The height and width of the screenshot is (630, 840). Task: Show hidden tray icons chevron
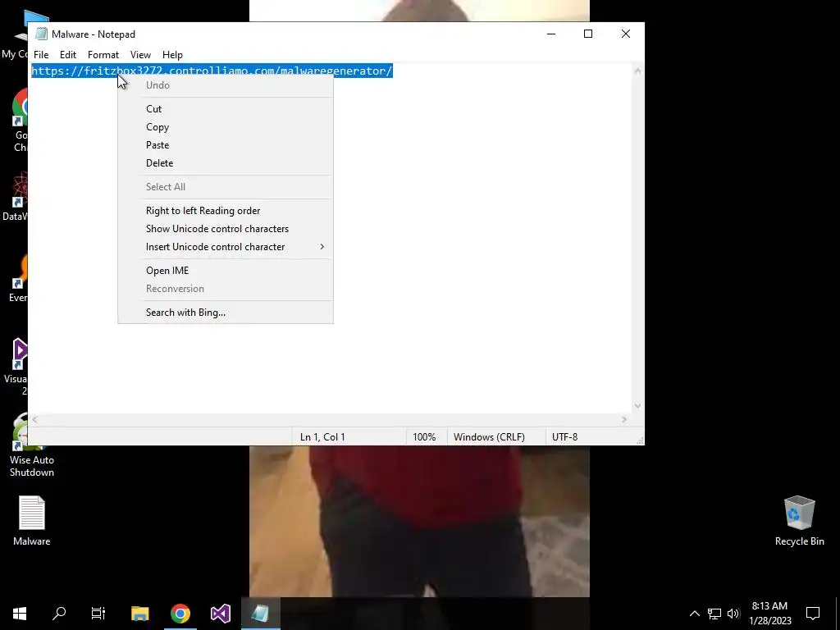click(x=694, y=614)
